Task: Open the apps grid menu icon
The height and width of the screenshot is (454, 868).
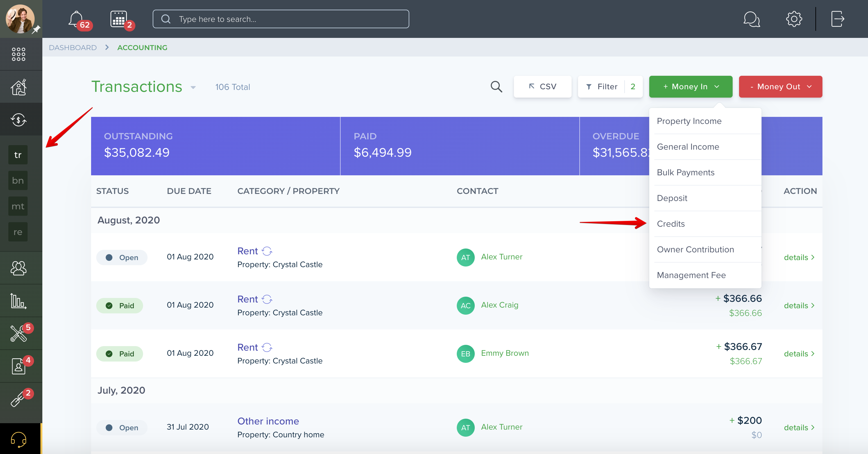Action: [19, 54]
